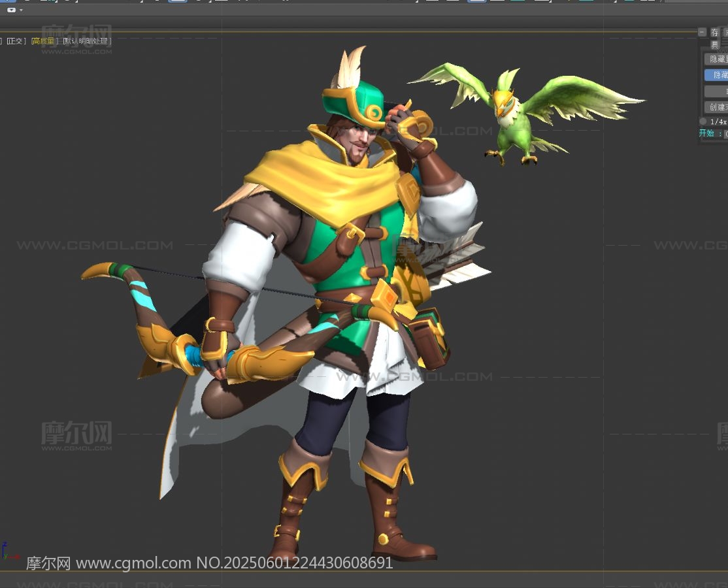The height and width of the screenshot is (588, 728).
Task: Click the 存 button in side panel
Action: coord(714,32)
